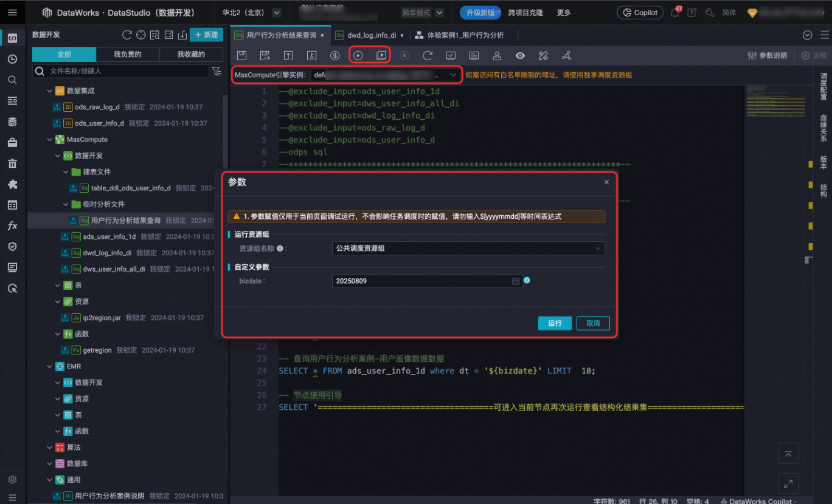Collapse the 建表文件 folder
Image resolution: width=832 pixels, height=504 pixels.
coord(66,172)
